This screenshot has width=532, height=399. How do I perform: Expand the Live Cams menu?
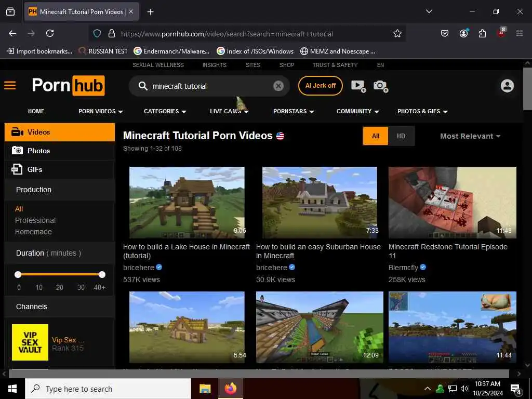(x=229, y=111)
